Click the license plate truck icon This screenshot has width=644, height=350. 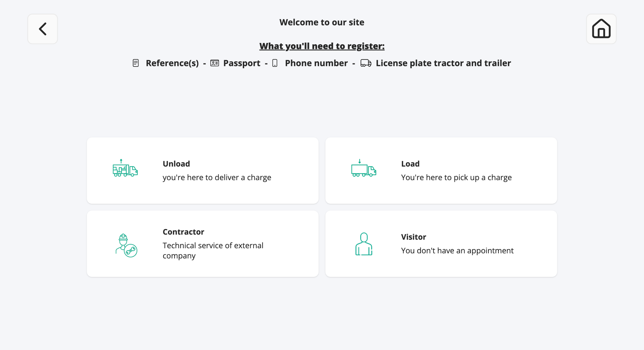click(366, 63)
